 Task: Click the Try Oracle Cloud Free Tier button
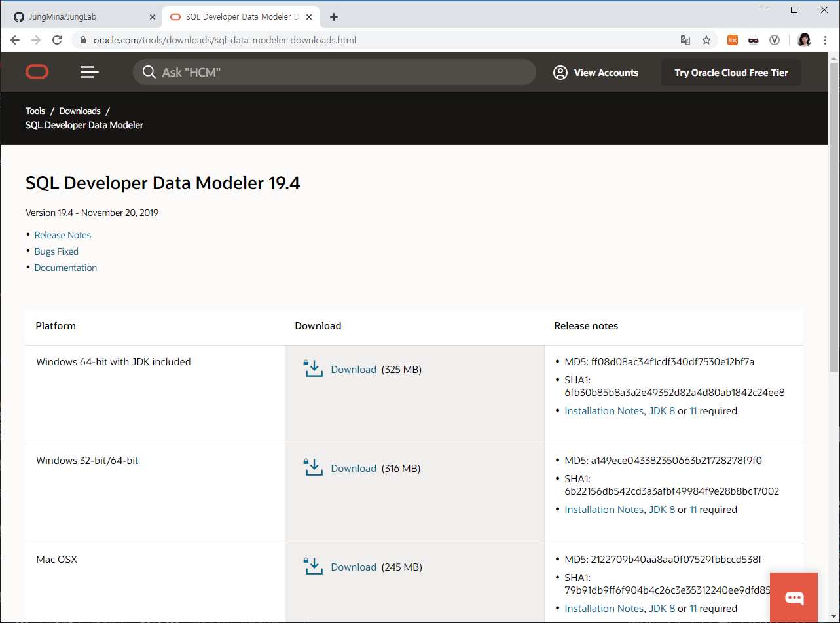tap(731, 73)
